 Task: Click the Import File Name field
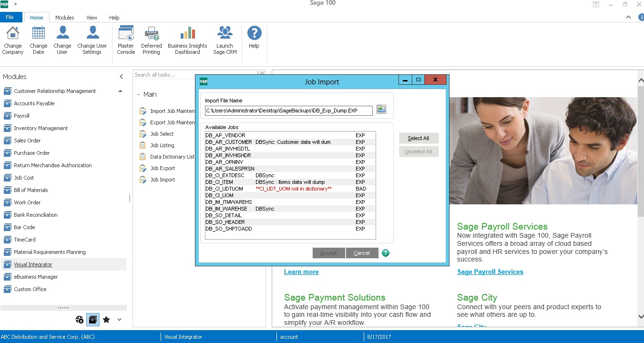pyautogui.click(x=288, y=111)
